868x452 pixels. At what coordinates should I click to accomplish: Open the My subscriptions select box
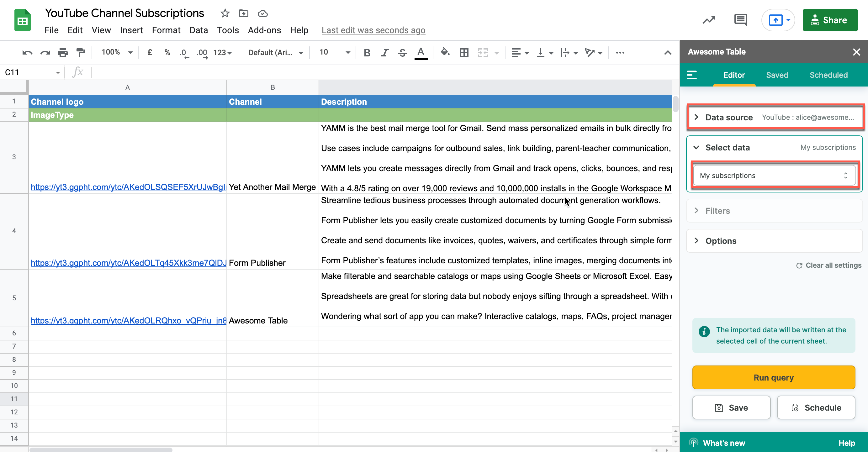774,176
